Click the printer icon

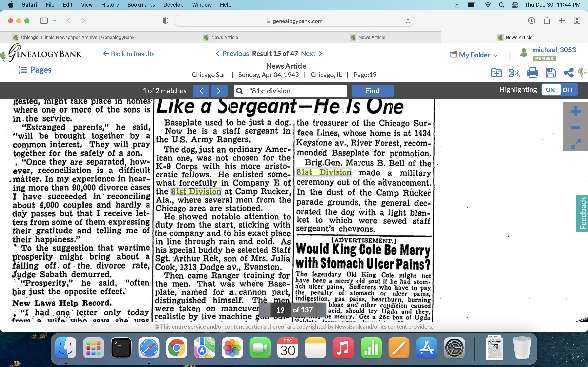[532, 73]
